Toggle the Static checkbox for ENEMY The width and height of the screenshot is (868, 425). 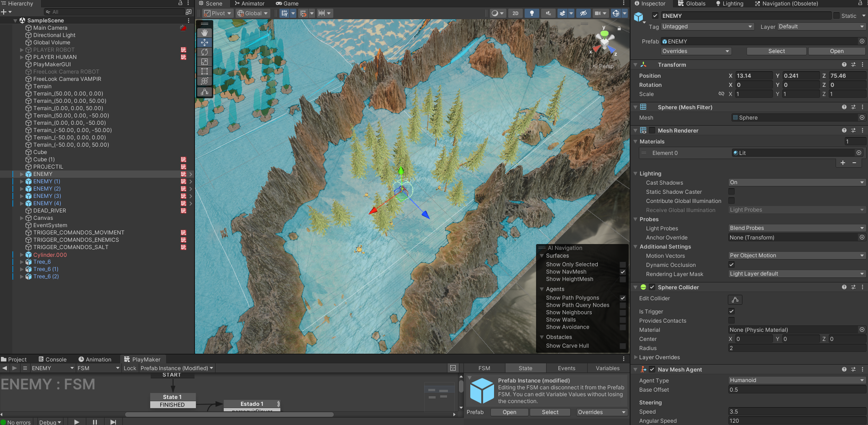[836, 16]
